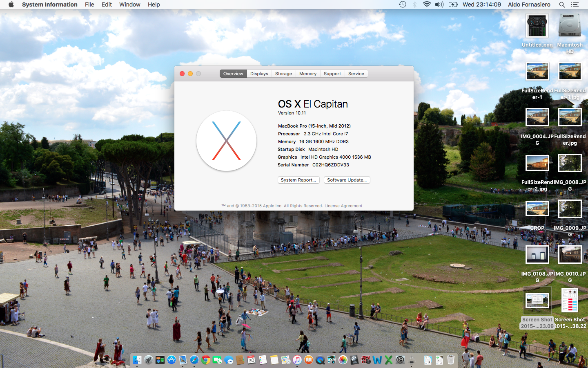Launch Safari from the Dock
Screen dimensions: 588x368
tap(194, 360)
